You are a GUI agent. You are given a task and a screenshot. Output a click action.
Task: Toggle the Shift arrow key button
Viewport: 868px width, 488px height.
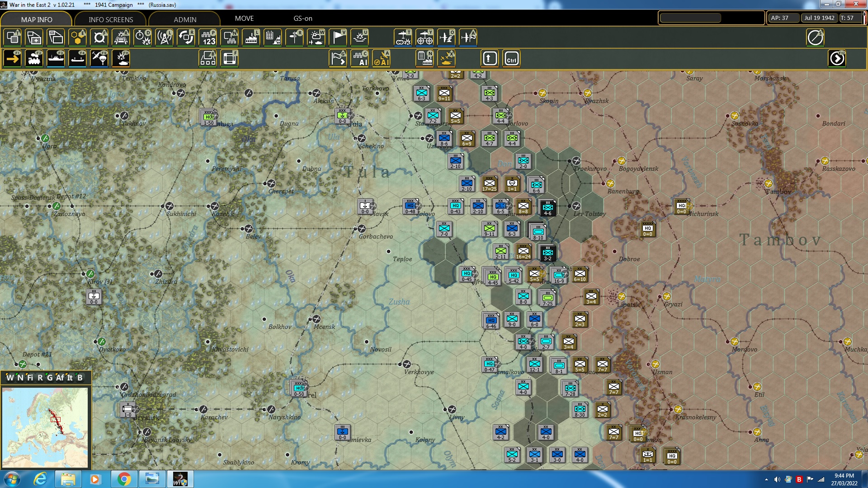click(490, 59)
